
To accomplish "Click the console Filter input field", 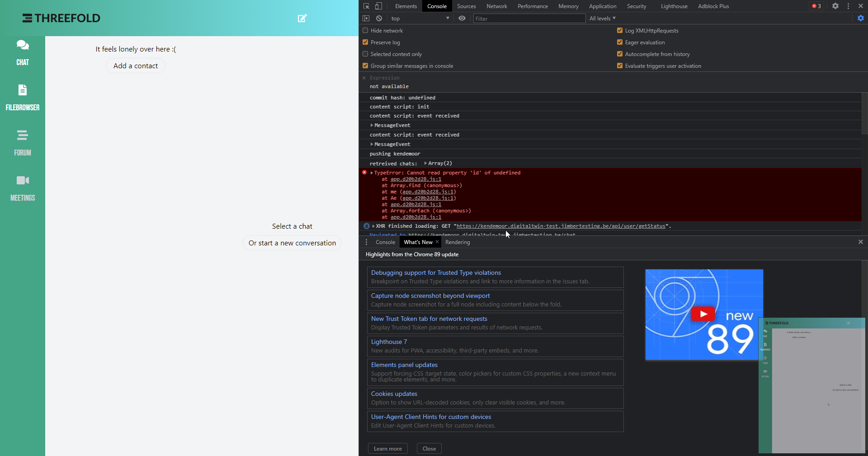I will click(529, 19).
